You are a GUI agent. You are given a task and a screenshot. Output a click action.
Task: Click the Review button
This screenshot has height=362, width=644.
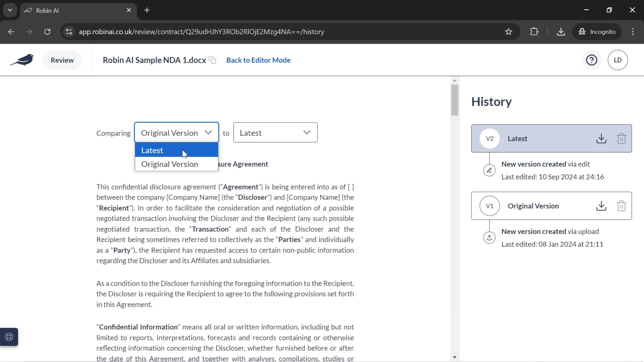point(62,60)
